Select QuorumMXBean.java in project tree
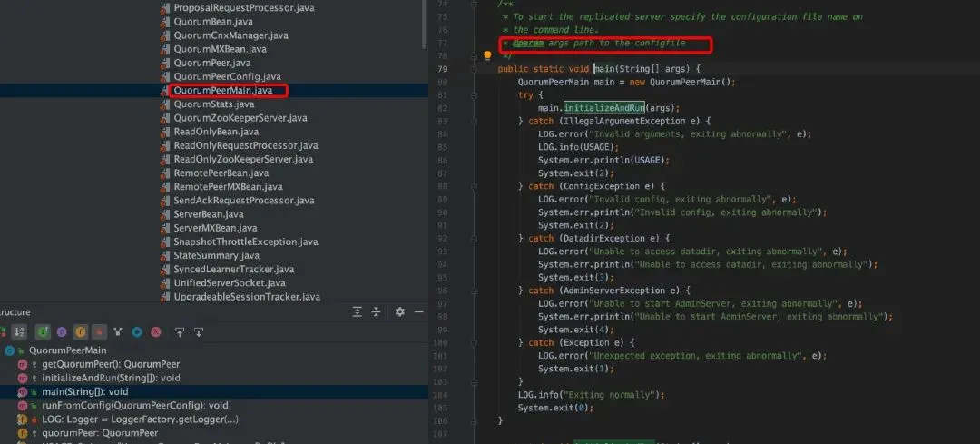Image resolution: width=980 pixels, height=444 pixels. (x=220, y=49)
